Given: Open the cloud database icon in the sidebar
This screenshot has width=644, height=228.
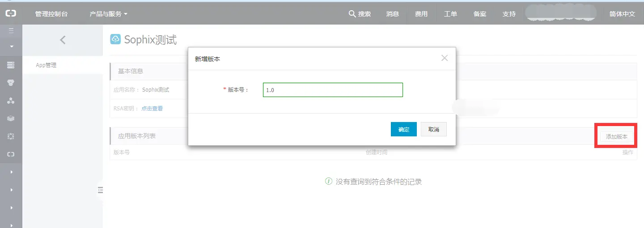Looking at the screenshot, I should 11,83.
